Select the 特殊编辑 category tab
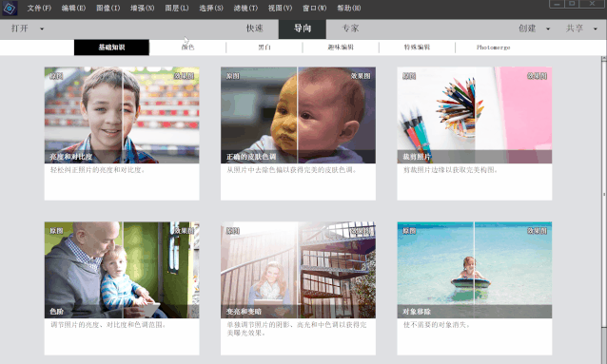 click(417, 48)
